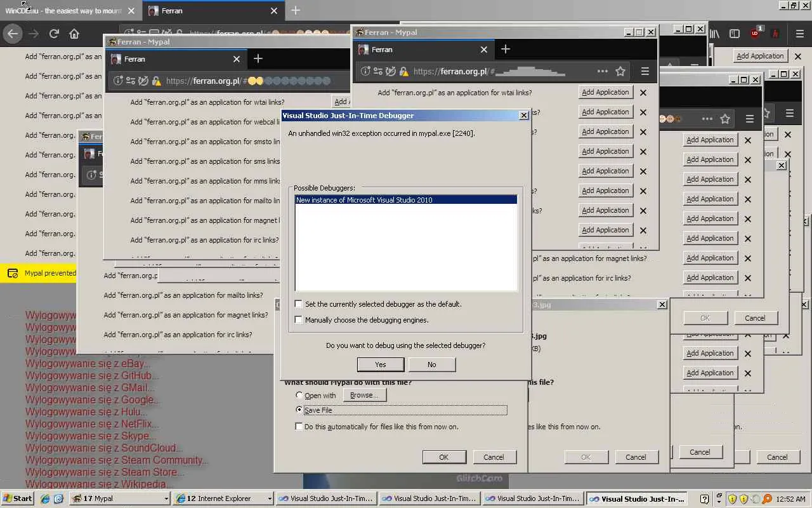Click Add Application for wtai links
The width and height of the screenshot is (812, 508).
(x=605, y=92)
